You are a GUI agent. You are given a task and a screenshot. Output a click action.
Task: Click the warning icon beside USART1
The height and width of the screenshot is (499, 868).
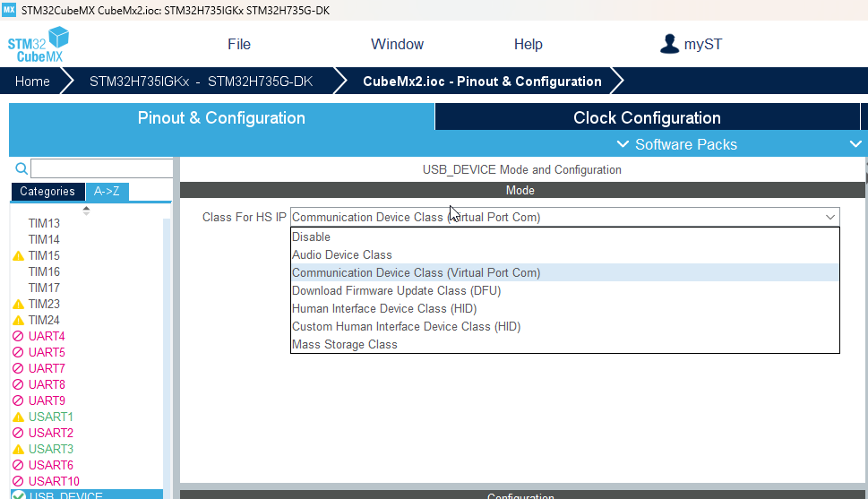[18, 417]
